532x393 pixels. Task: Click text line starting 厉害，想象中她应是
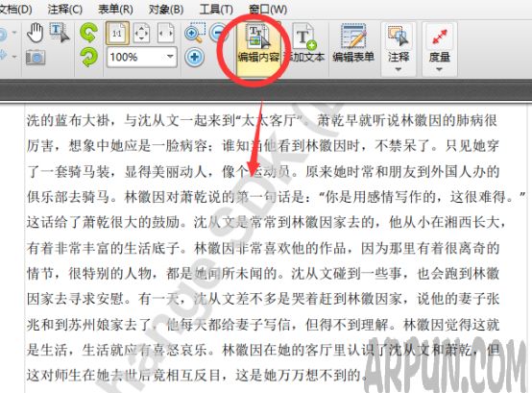(262, 146)
